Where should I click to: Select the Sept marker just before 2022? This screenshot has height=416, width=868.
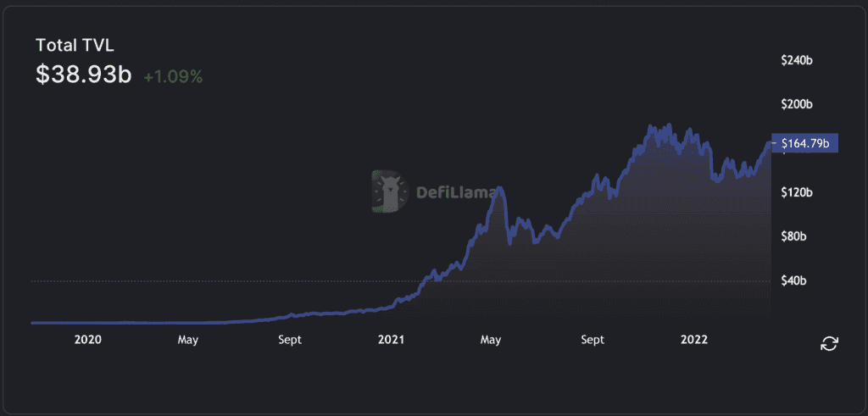[x=593, y=340]
